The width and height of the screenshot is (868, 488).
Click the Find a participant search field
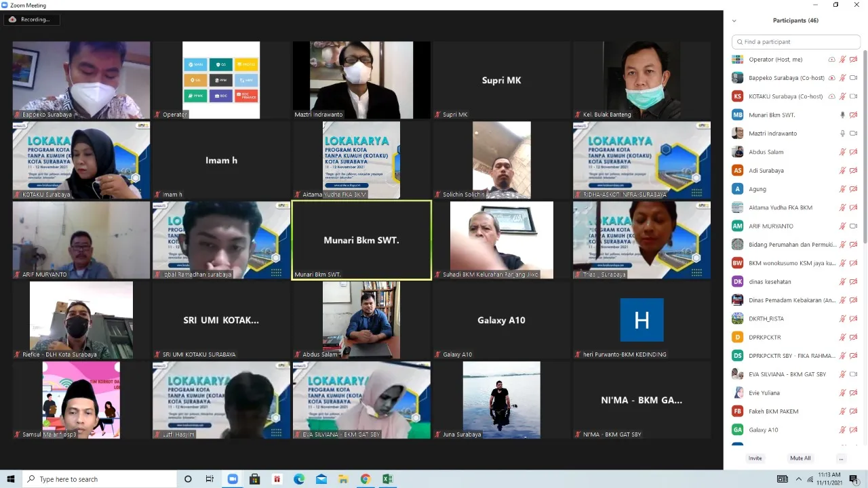[x=796, y=42]
